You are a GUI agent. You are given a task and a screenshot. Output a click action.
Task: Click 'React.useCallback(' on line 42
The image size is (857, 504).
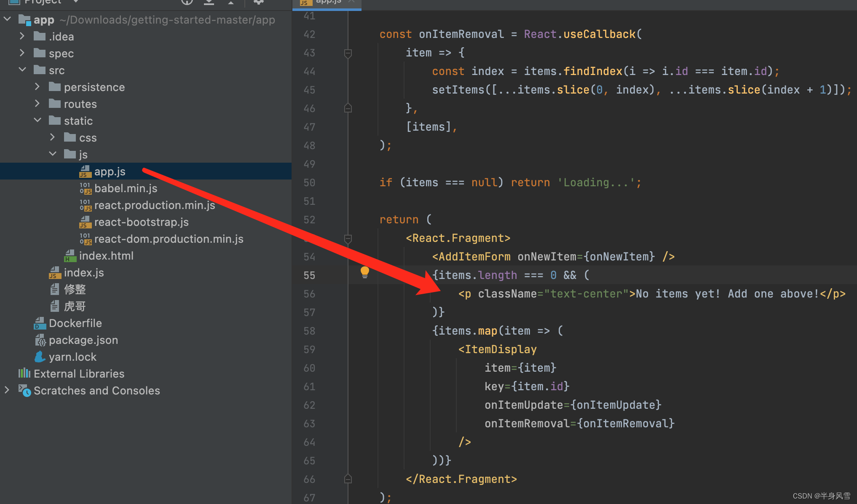click(x=583, y=34)
